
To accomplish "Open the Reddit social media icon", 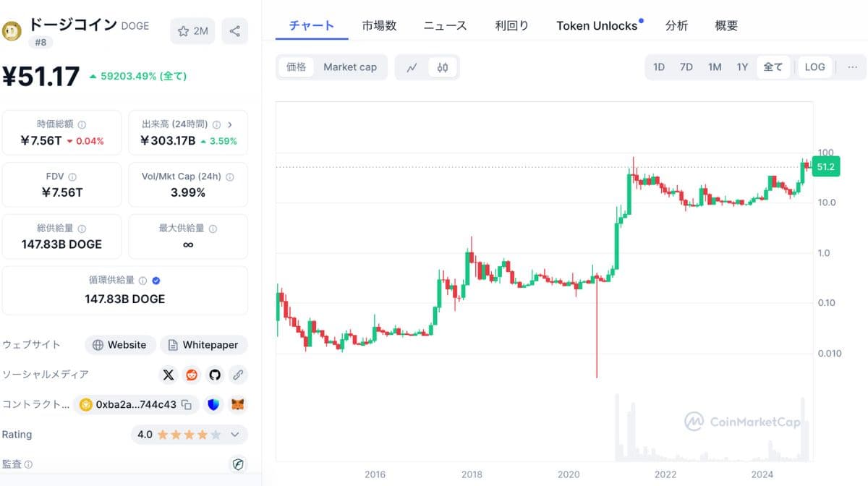I will pyautogui.click(x=192, y=375).
